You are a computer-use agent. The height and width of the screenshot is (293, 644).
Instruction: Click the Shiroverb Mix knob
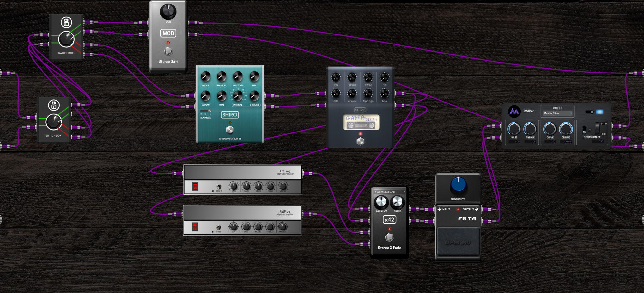click(254, 77)
